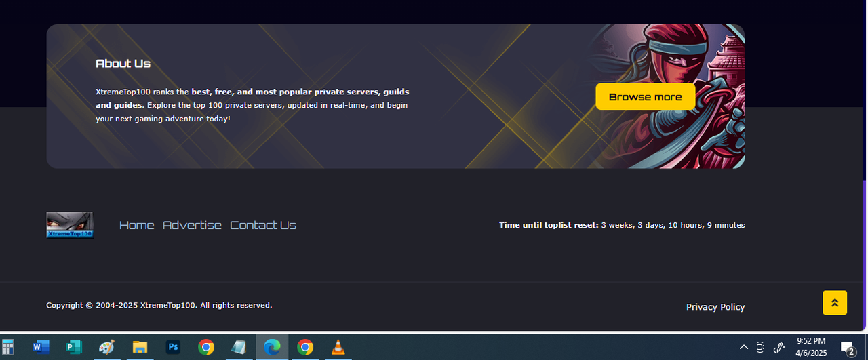Click the XtremeTop100 footer logo
This screenshot has height=360, width=868.
coord(69,225)
